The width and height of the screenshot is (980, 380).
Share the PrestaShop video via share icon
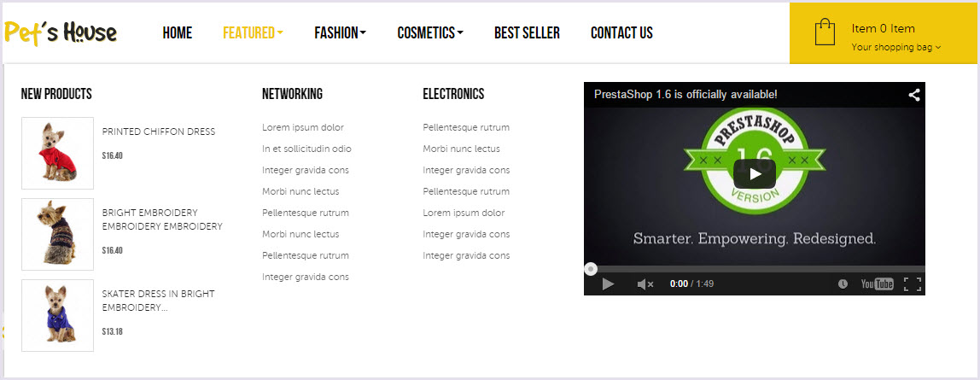click(913, 95)
